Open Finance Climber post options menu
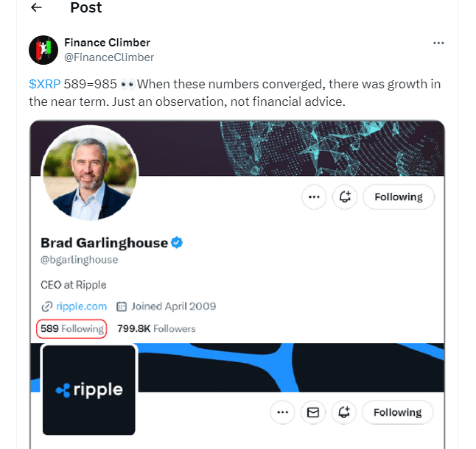This screenshot has width=476, height=449. [438, 43]
